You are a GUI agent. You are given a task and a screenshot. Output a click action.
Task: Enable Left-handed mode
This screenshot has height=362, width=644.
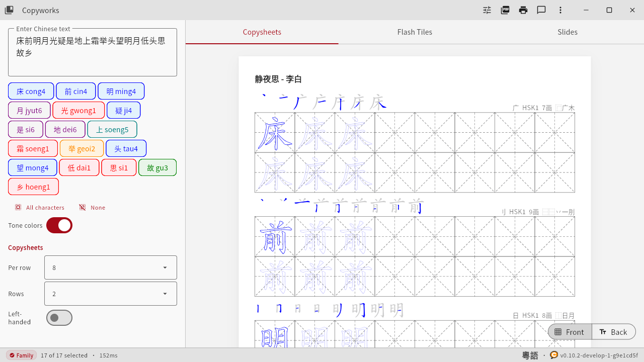[59, 317]
